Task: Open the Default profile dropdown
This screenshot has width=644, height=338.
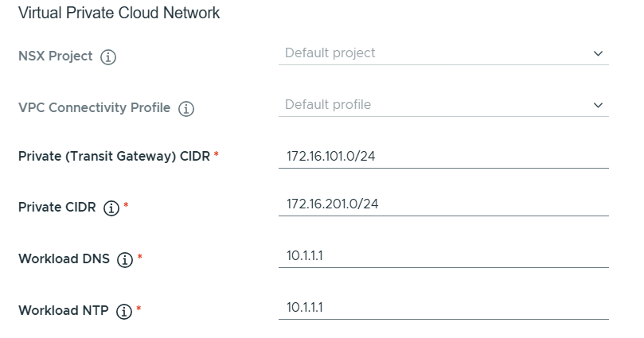Action: [443, 105]
